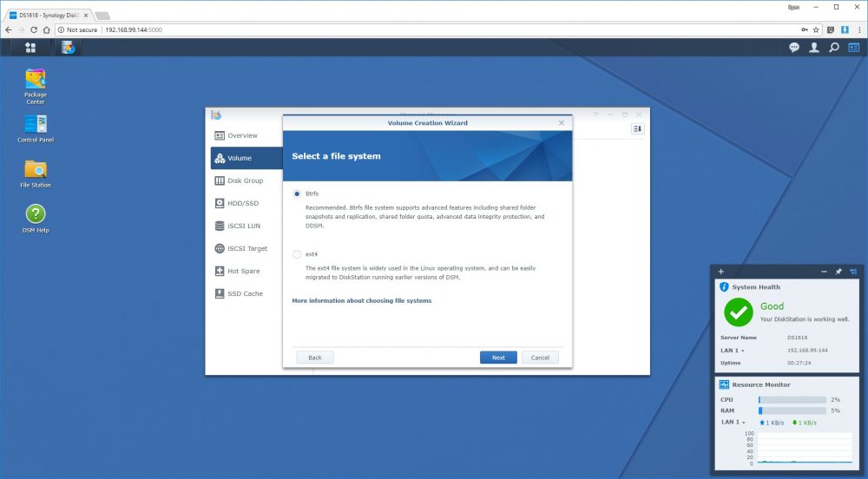The width and height of the screenshot is (868, 479).
Task: Click the Uptime value 00:27:24
Action: pos(799,364)
